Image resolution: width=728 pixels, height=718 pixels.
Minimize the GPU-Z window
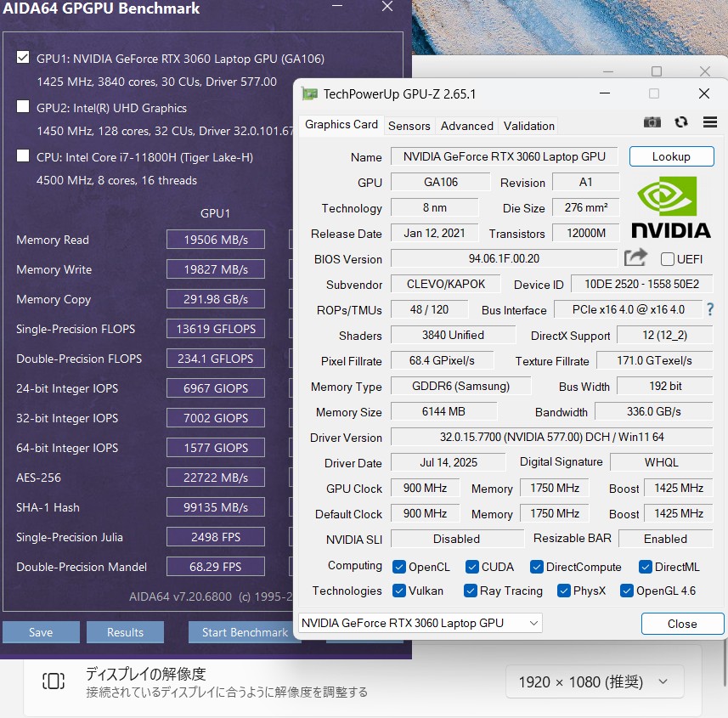click(x=605, y=93)
